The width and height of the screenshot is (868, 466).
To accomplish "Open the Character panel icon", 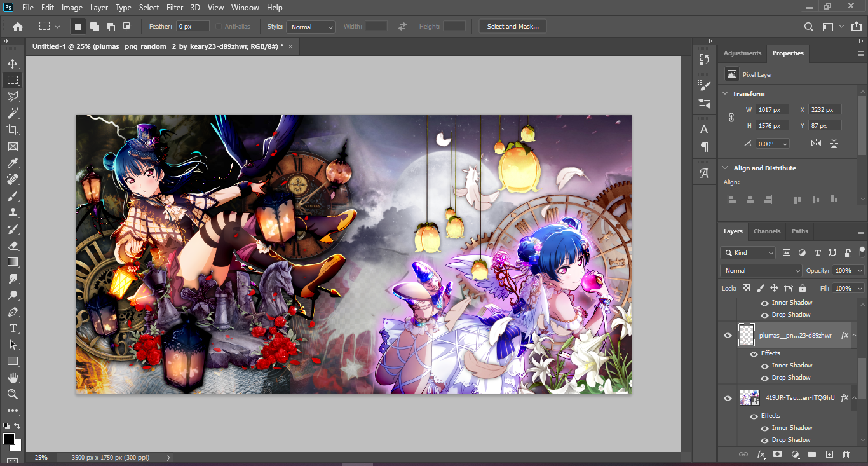I will [704, 129].
